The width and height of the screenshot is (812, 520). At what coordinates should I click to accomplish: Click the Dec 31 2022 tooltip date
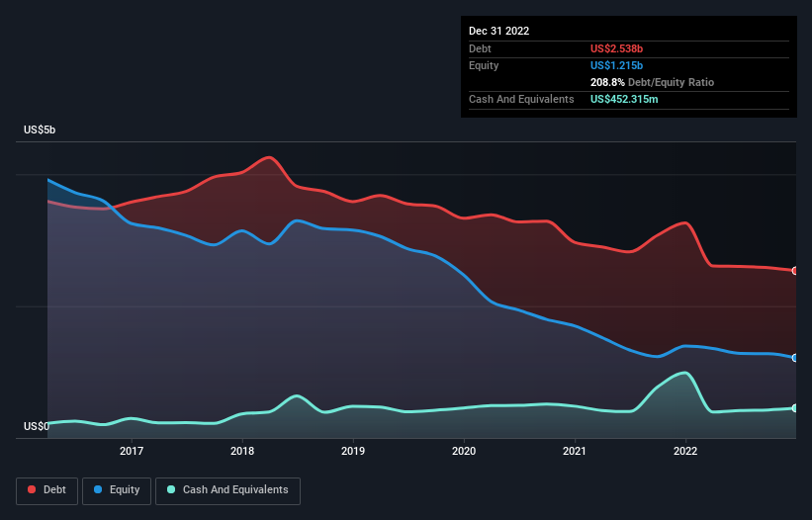pyautogui.click(x=498, y=31)
